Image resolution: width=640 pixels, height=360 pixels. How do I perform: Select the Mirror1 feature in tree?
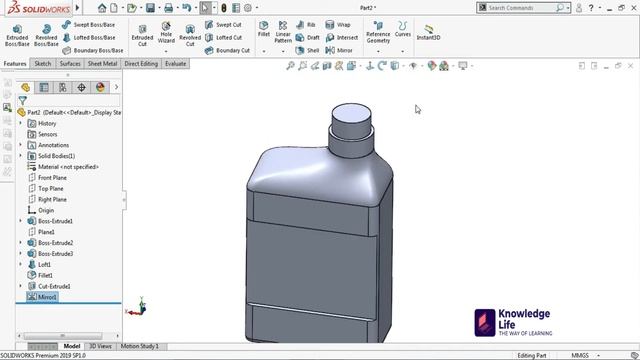42,297
